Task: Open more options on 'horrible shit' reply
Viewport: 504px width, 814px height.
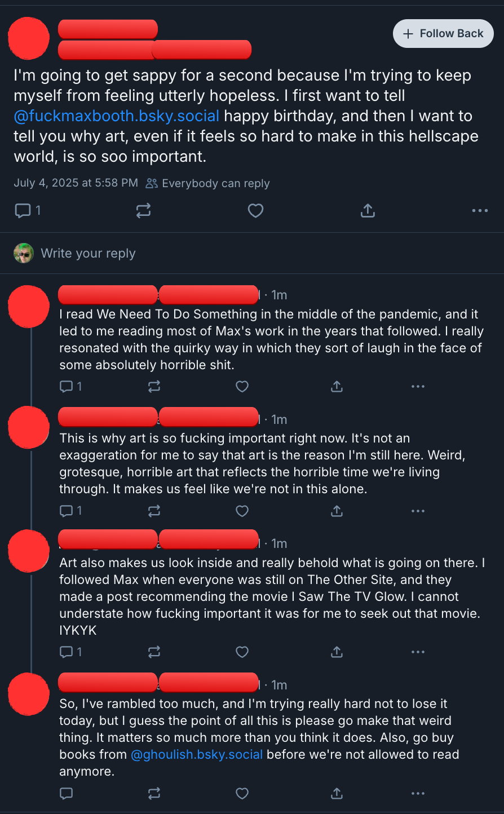Action: point(418,386)
